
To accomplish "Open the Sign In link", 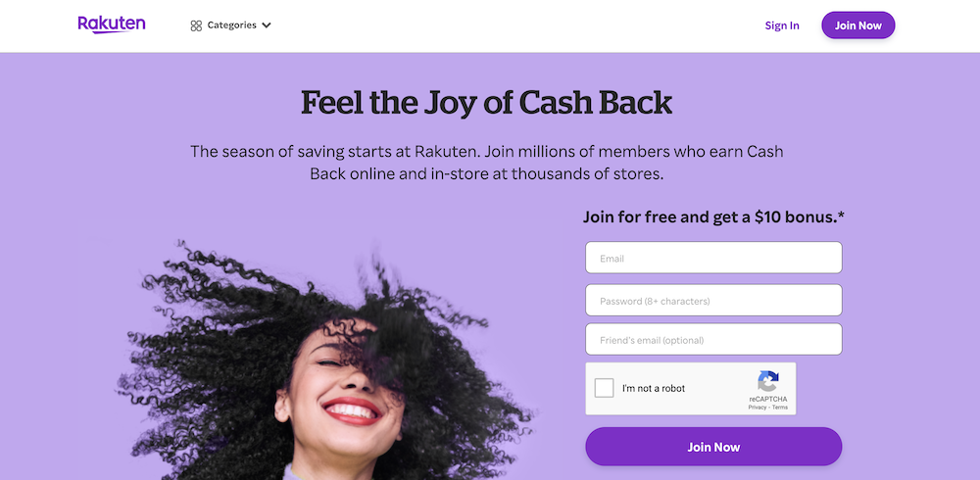I will tap(782, 25).
